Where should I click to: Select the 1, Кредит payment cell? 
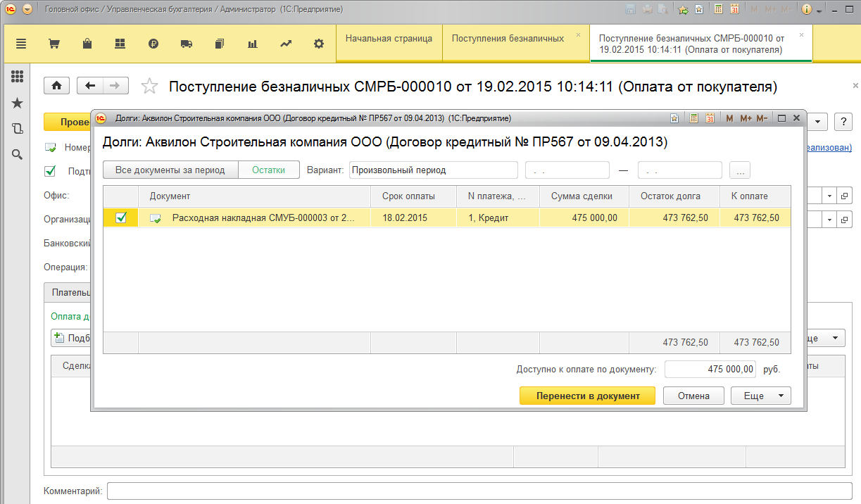pos(498,218)
